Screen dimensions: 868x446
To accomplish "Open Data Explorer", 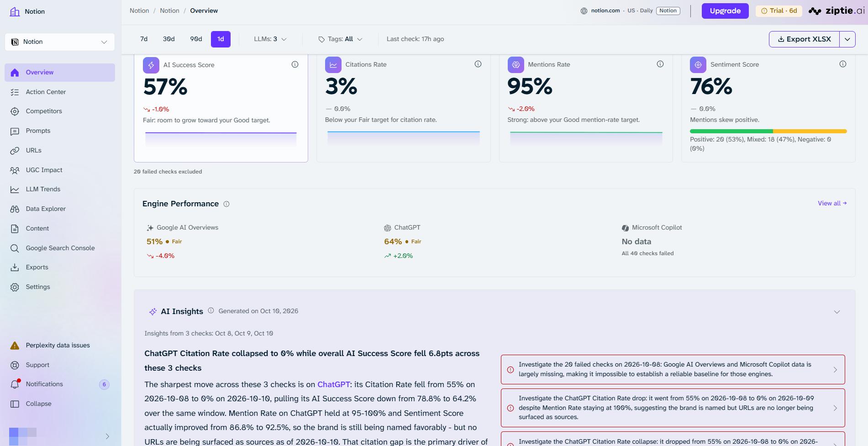I will 59,209.
